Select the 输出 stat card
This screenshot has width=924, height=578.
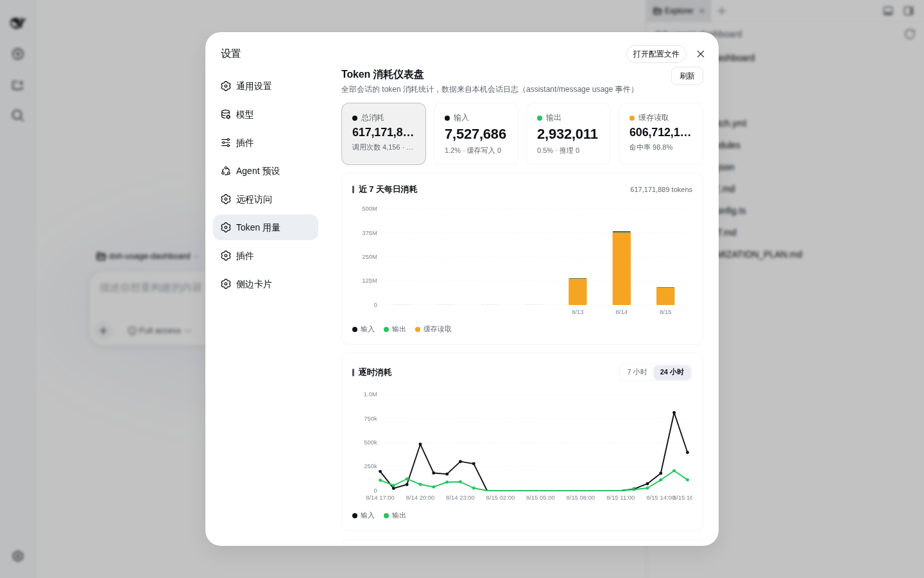pyautogui.click(x=569, y=134)
